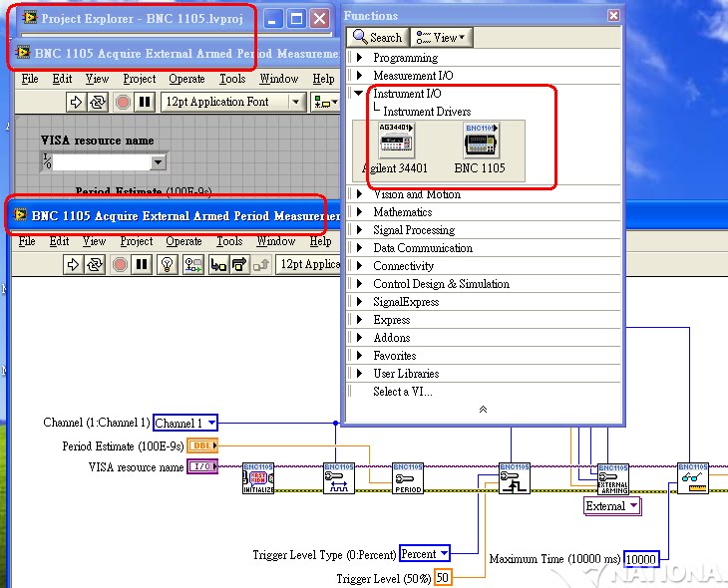The height and width of the screenshot is (588, 728).
Task: Click Maximum Time constant 10000
Action: (x=640, y=559)
